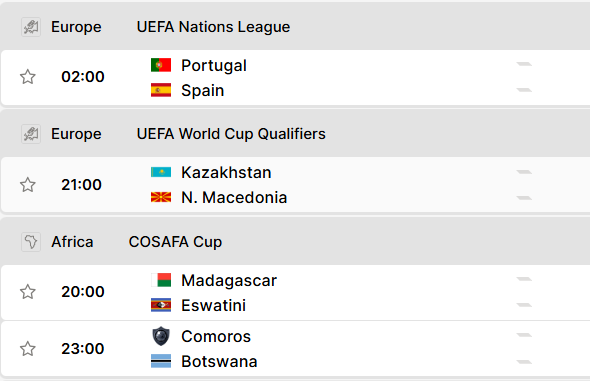The width and height of the screenshot is (590, 381).
Task: Click the Portugal flag icon
Action: pyautogui.click(x=161, y=65)
